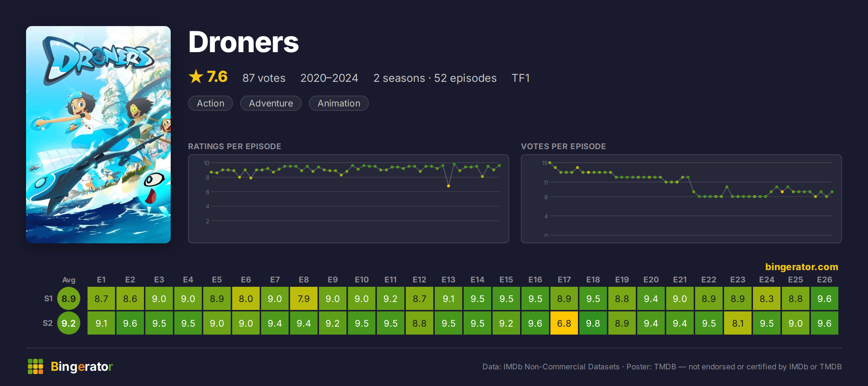Screen dimensions: 868x386
Task: Click S2 E18 rating cell 9.8
Action: coord(593,323)
